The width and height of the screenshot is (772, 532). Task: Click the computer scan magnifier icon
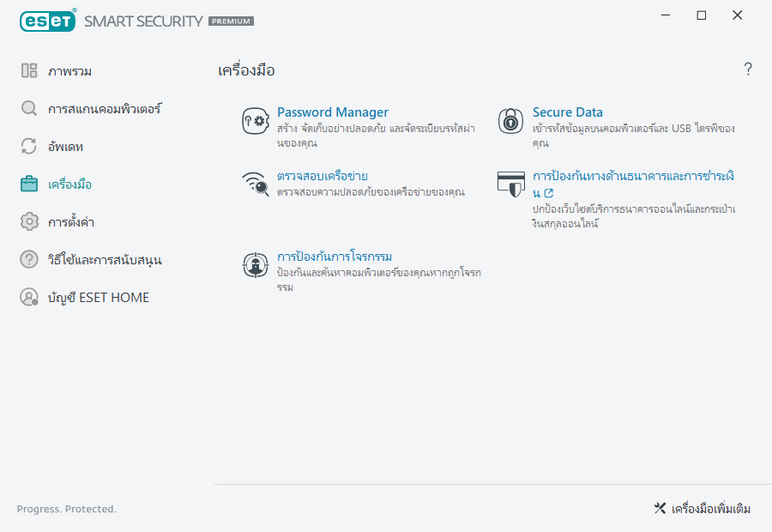point(29,108)
